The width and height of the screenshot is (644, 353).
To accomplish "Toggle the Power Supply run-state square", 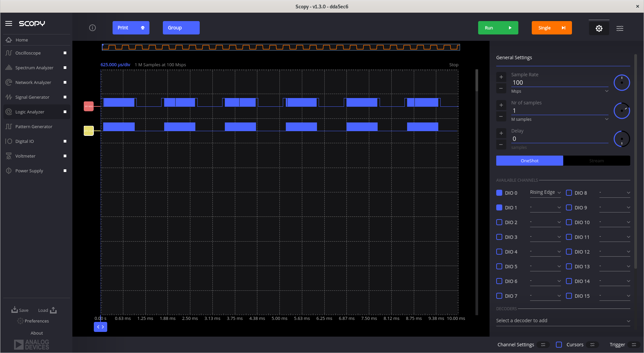I will [65, 171].
